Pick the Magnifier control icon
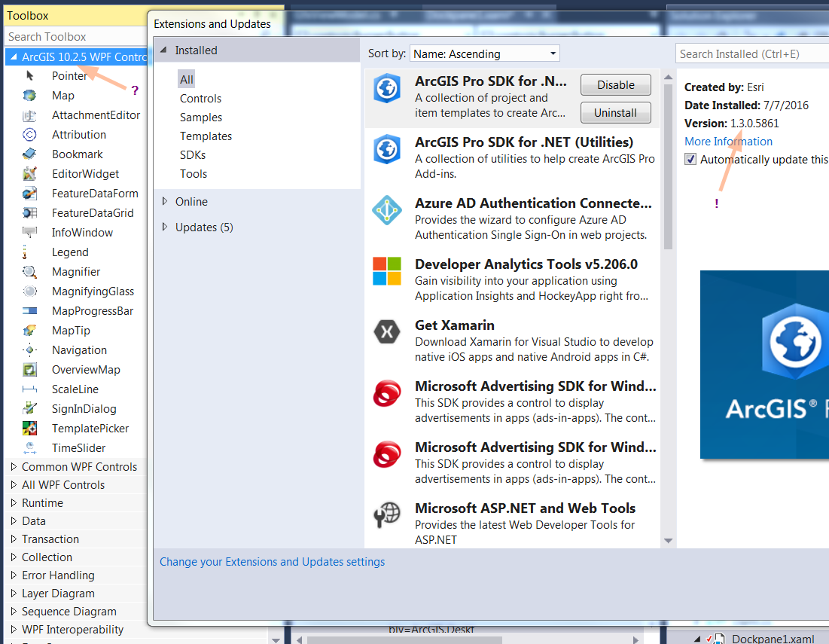This screenshot has width=829, height=644. 29,272
